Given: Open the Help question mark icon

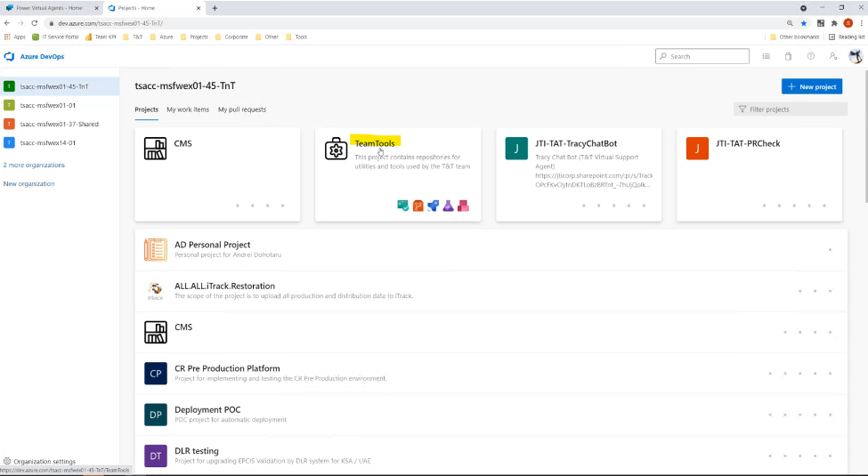Looking at the screenshot, I should [x=811, y=56].
